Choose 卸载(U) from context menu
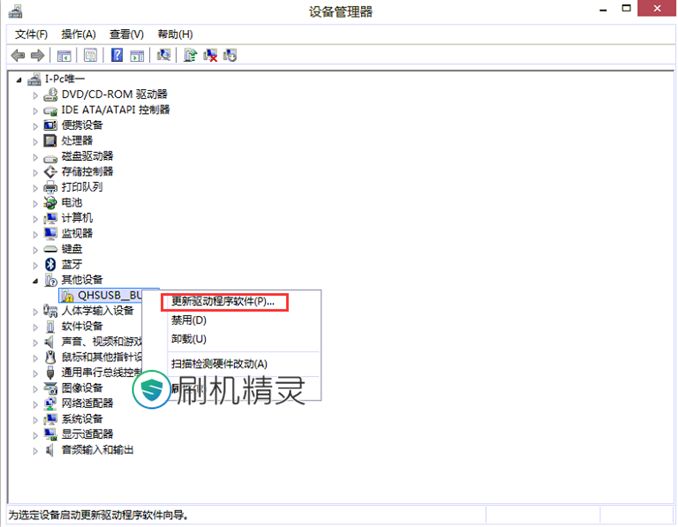678x527 pixels. [189, 339]
